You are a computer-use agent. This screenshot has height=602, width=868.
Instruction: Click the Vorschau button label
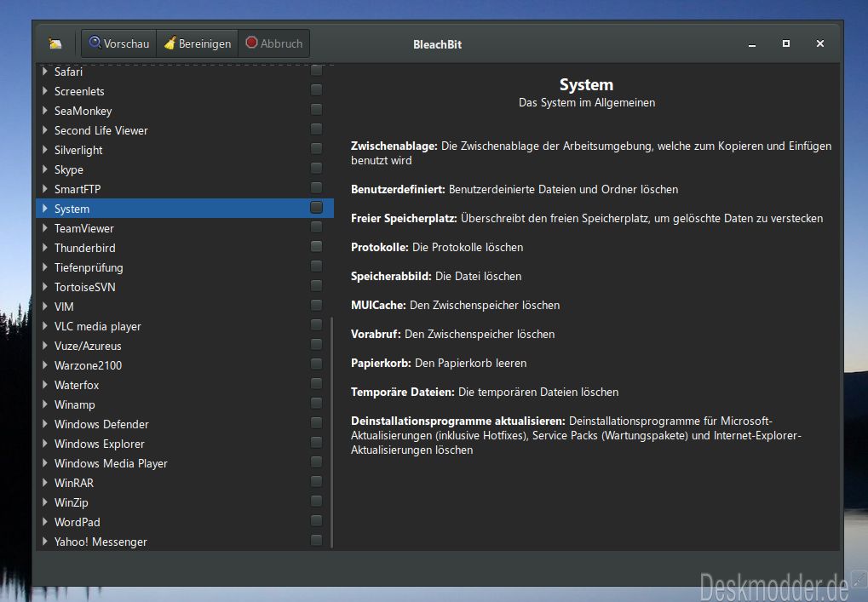click(x=127, y=43)
